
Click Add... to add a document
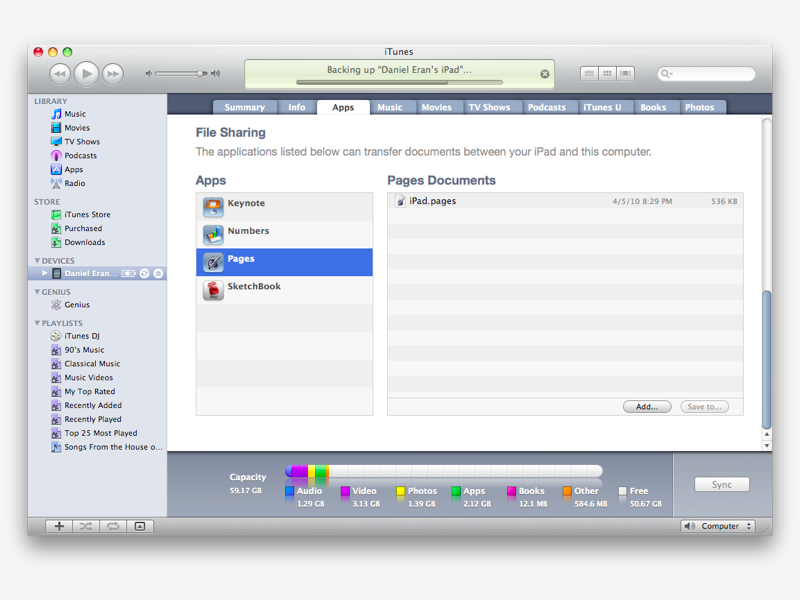point(647,407)
